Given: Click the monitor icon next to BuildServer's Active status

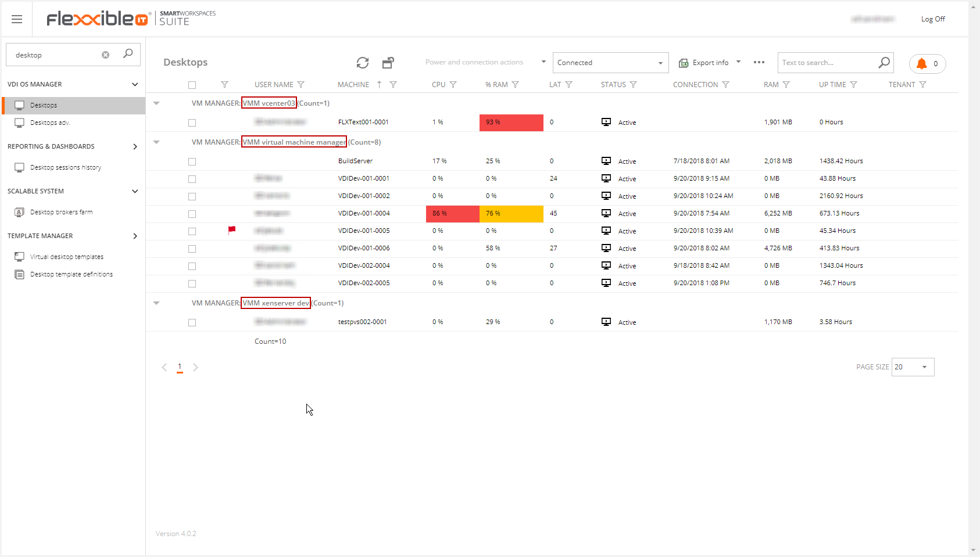Looking at the screenshot, I should [x=606, y=161].
